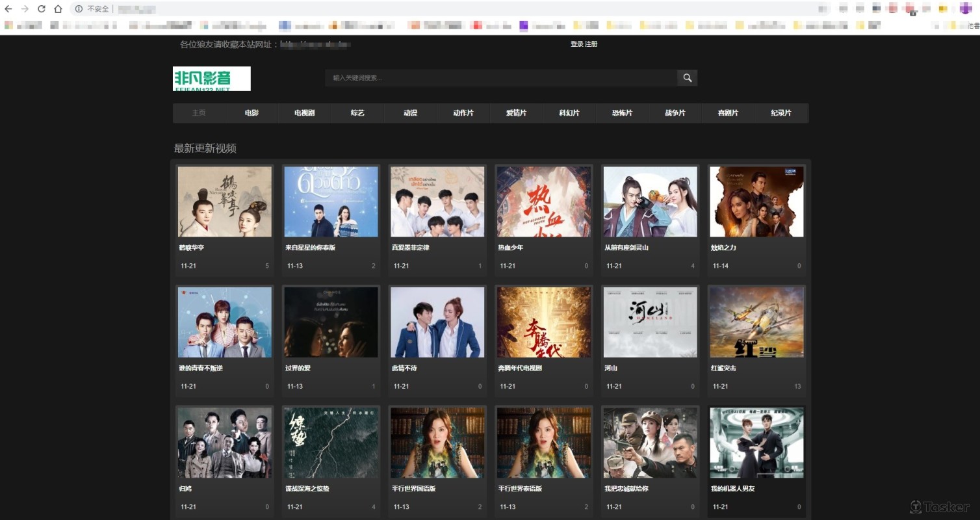Click the browser back arrow
Image resolution: width=980 pixels, height=520 pixels.
pos(8,9)
